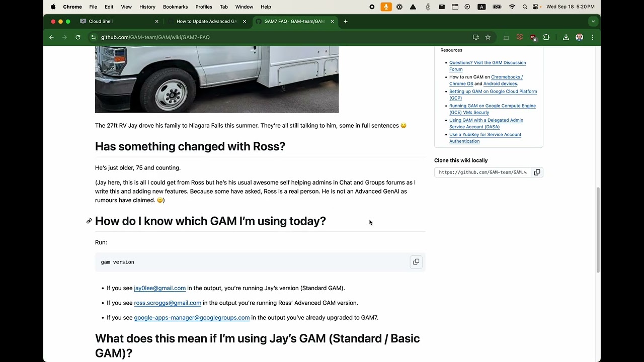Open the Bookmarks menu
Image resolution: width=644 pixels, height=362 pixels.
(176, 7)
